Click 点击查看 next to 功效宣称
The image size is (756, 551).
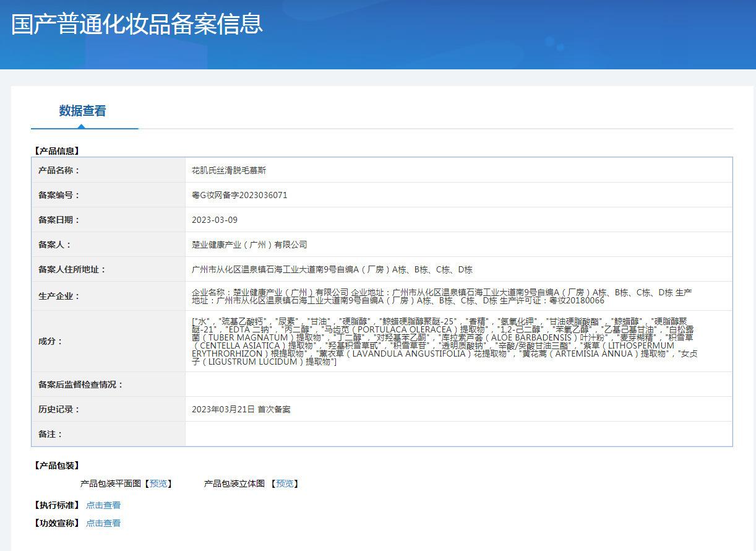103,523
